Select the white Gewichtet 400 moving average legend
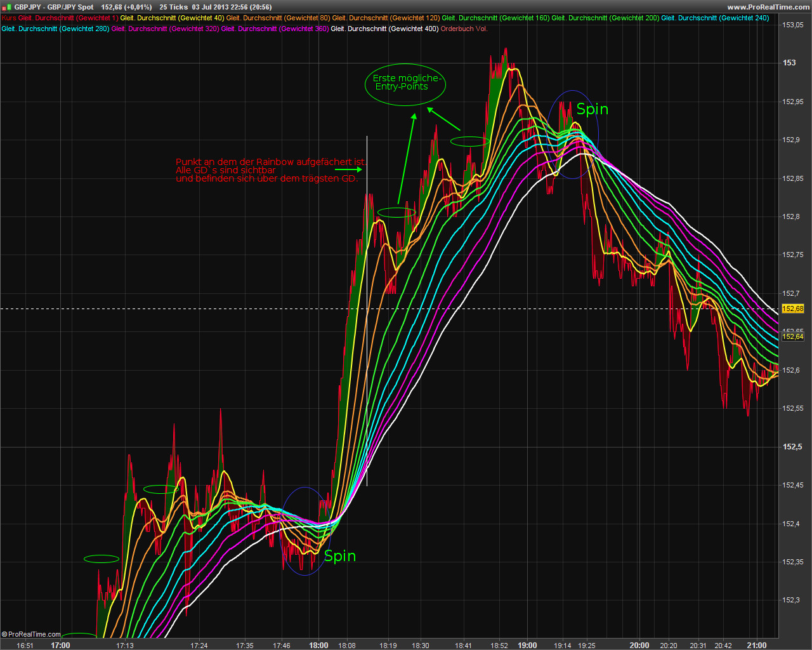The image size is (812, 650). (x=385, y=29)
